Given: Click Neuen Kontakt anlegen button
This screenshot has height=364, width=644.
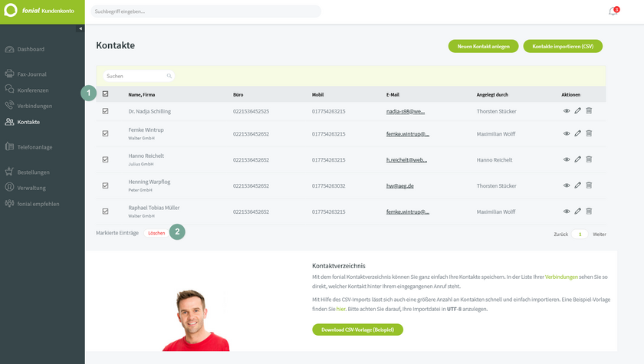Looking at the screenshot, I should 484,47.
